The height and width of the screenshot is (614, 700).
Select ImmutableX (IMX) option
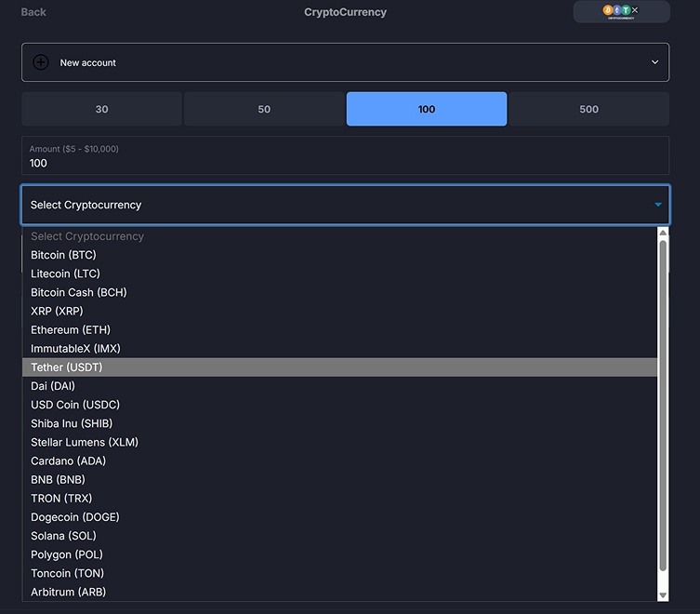click(339, 349)
